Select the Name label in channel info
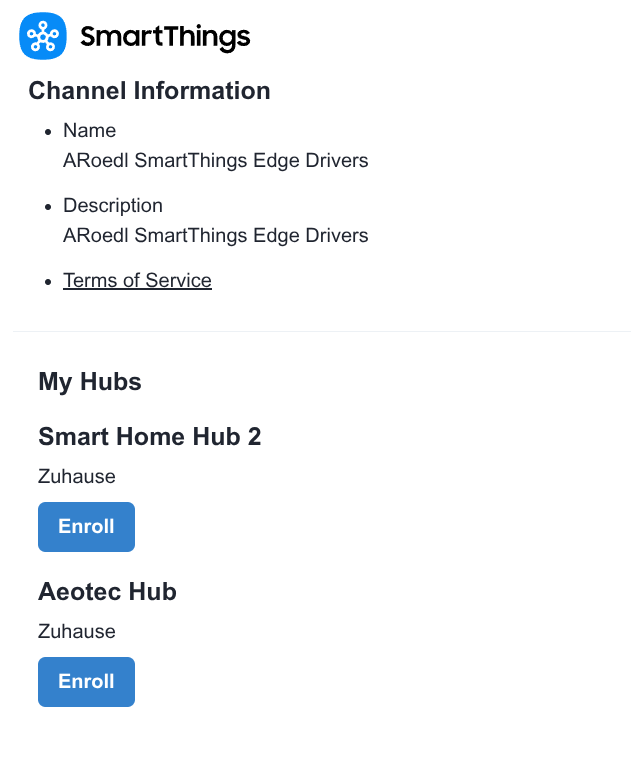The image size is (631, 758). (x=89, y=131)
